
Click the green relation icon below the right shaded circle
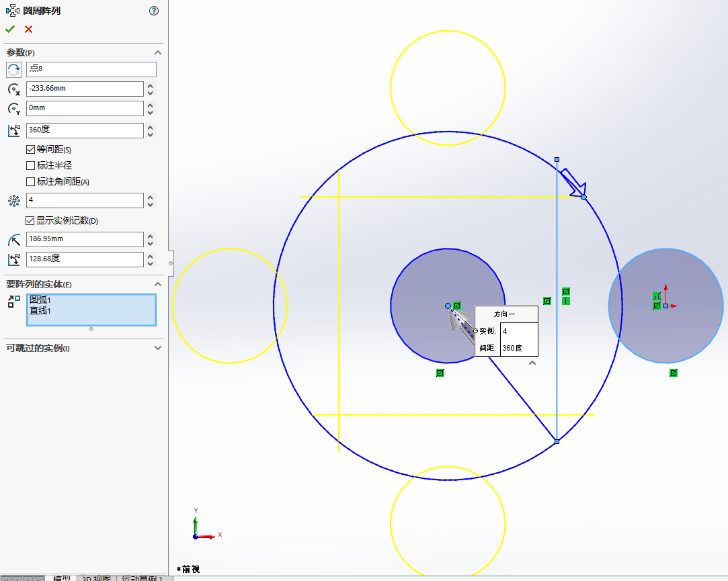pyautogui.click(x=673, y=373)
